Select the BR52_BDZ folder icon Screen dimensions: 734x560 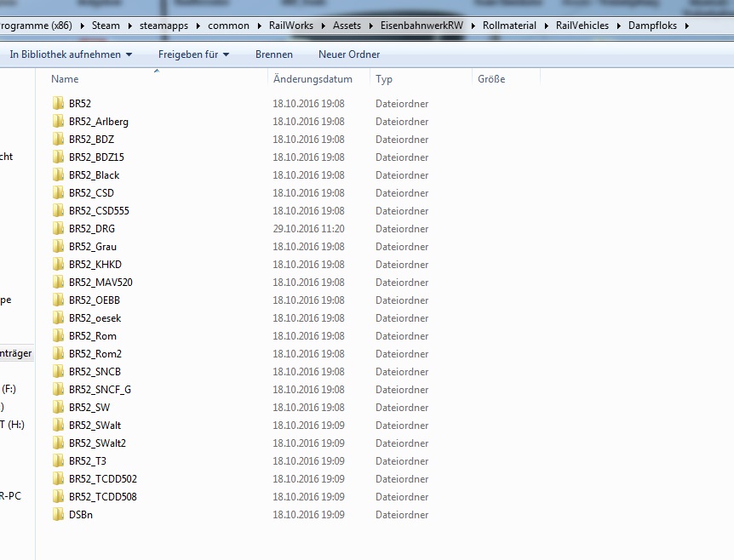58,139
